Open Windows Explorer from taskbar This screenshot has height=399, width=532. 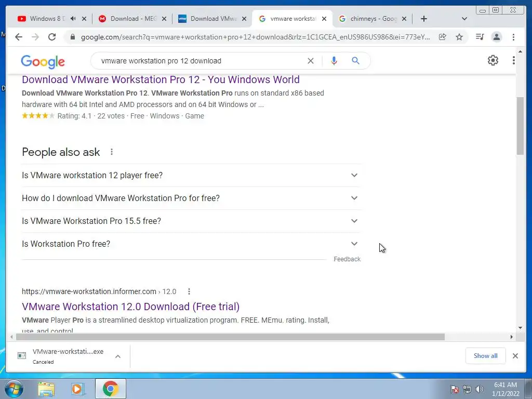(x=46, y=389)
